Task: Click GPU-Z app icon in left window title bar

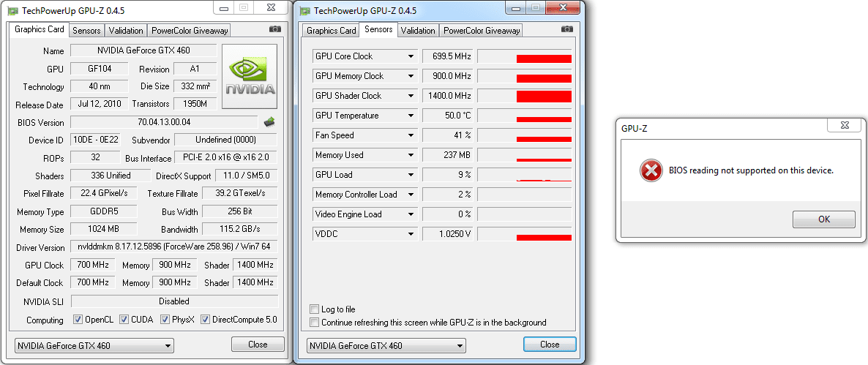Action: (12, 10)
